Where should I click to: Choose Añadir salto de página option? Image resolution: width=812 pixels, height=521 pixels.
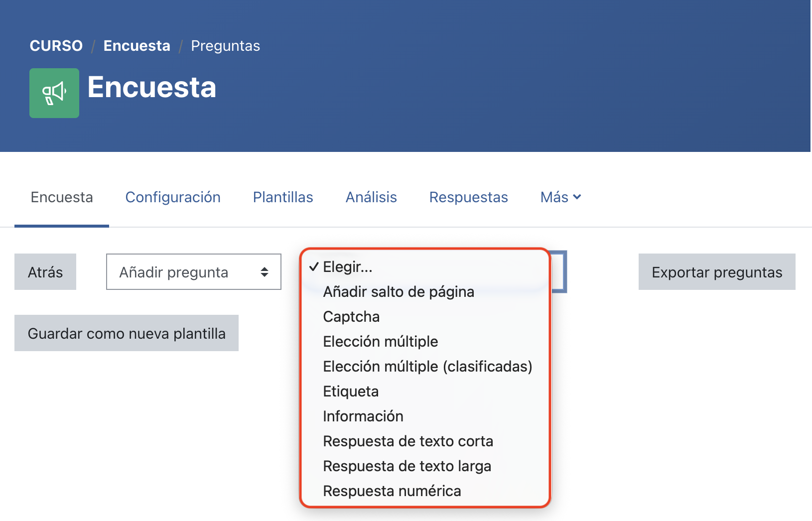coord(425,292)
